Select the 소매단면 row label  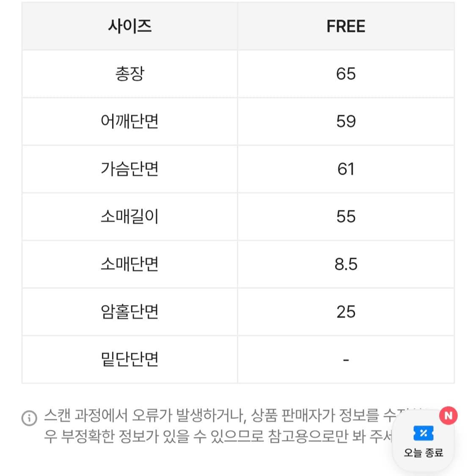129,264
